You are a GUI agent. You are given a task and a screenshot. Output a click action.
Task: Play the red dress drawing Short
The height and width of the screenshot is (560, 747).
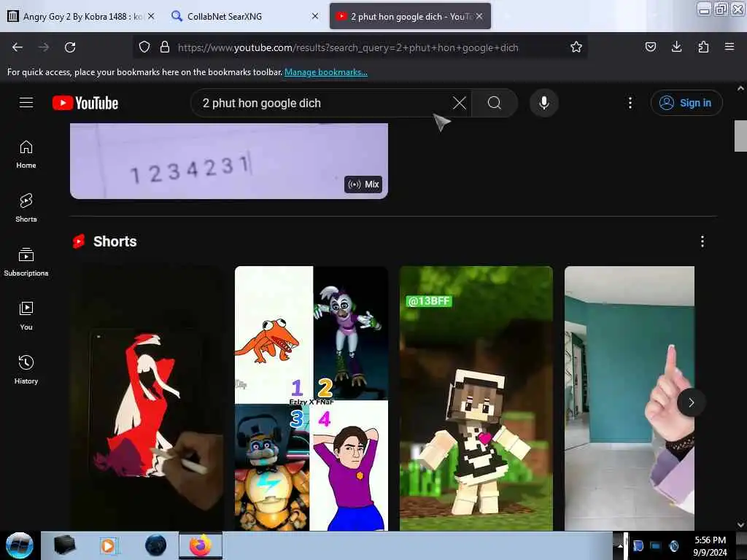[147, 398]
